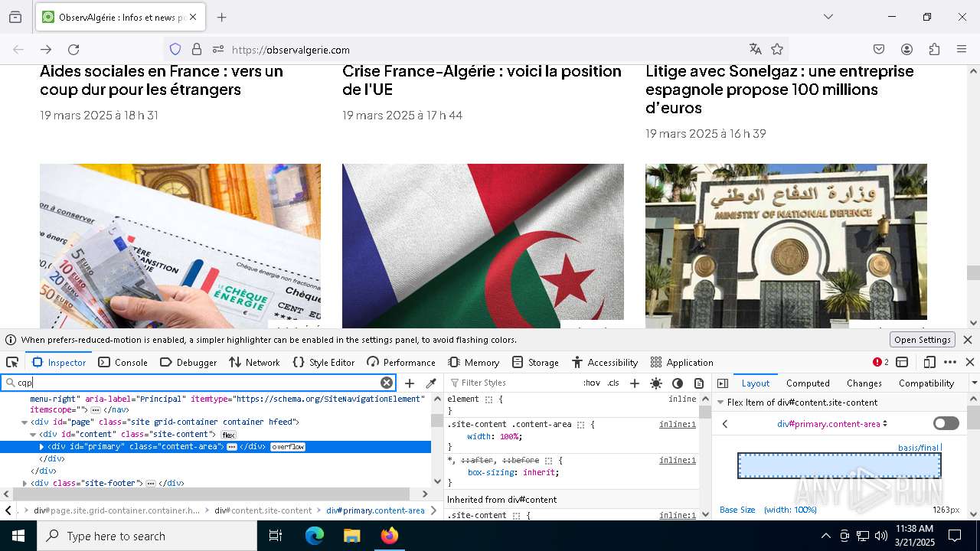Open the inline:1 link of .site-content .content-area rule
The height and width of the screenshot is (551, 980).
[678, 424]
